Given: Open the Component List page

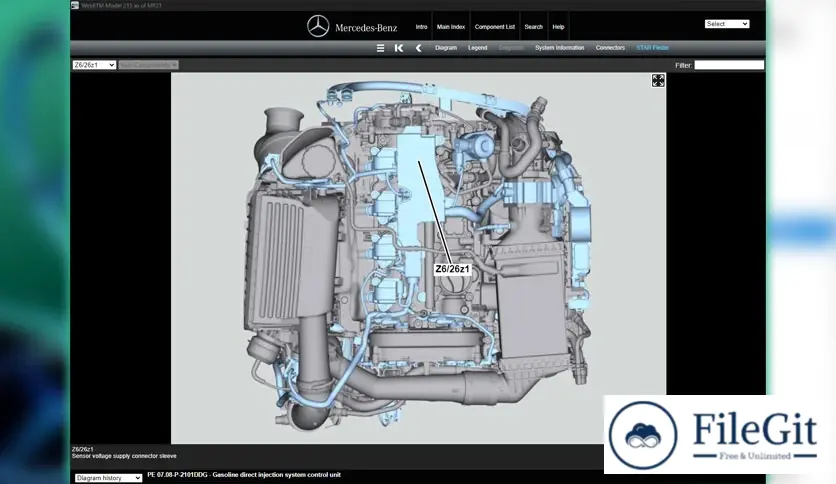Looking at the screenshot, I should [x=495, y=27].
